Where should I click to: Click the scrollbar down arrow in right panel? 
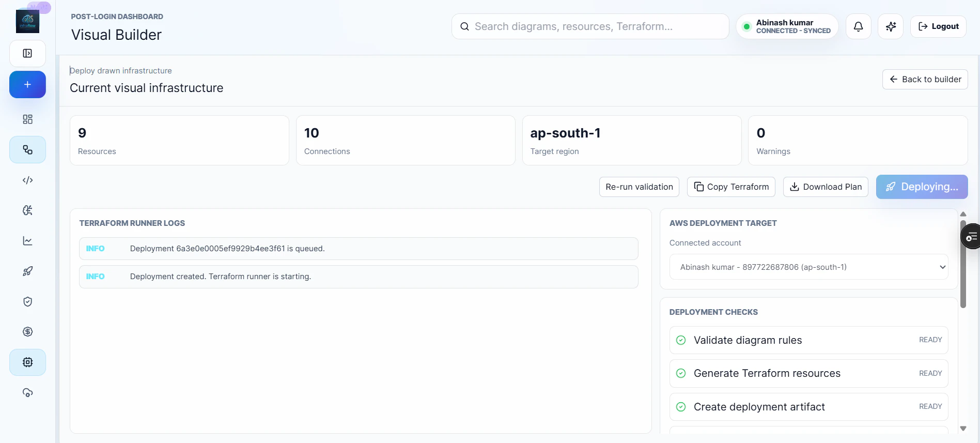(x=963, y=429)
